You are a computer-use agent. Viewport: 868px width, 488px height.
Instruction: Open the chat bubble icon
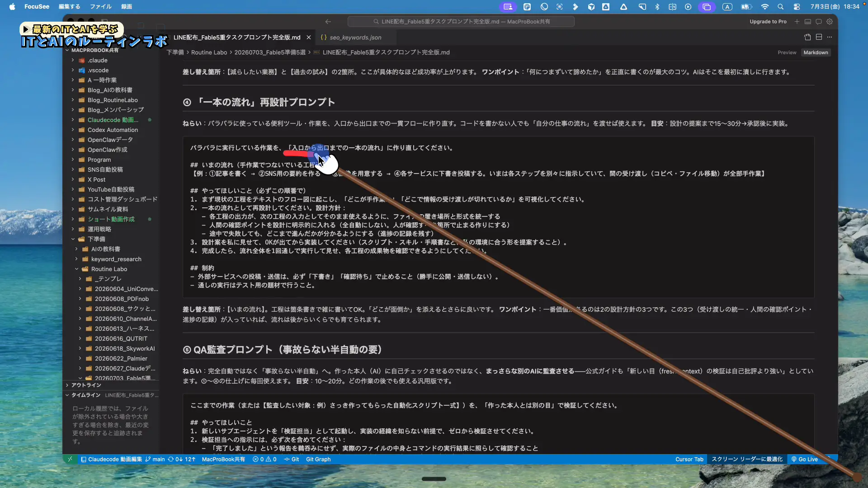[x=819, y=21]
